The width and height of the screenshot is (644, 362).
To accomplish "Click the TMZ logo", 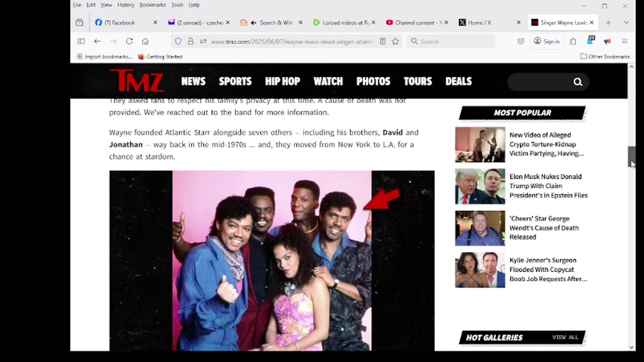I will point(136,81).
